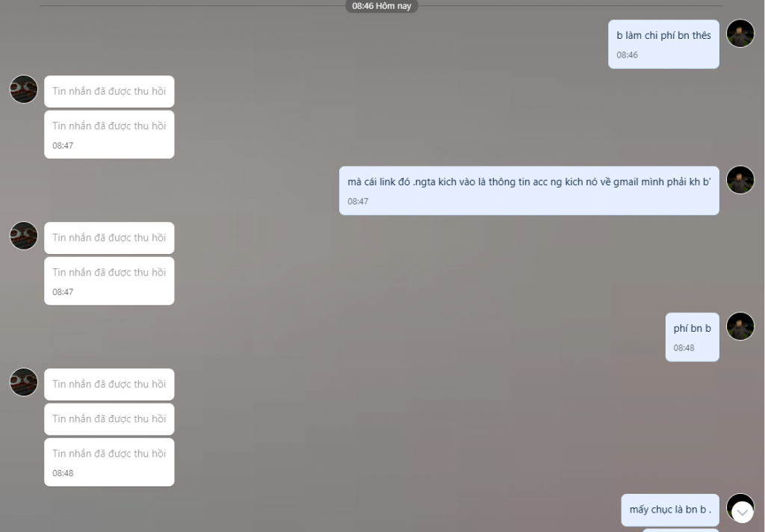Open sender avatar beside 'b làm chi phí bn thês'
The width and height of the screenshot is (765, 532).
pyautogui.click(x=740, y=33)
